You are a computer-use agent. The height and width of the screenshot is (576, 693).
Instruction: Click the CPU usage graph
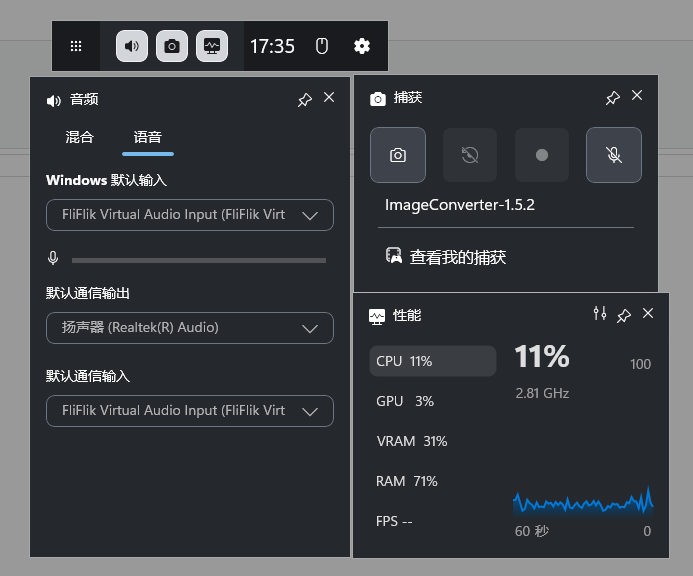click(x=583, y=502)
